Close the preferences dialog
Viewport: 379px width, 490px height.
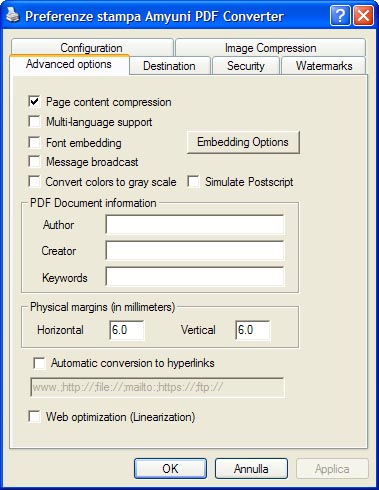tap(363, 15)
